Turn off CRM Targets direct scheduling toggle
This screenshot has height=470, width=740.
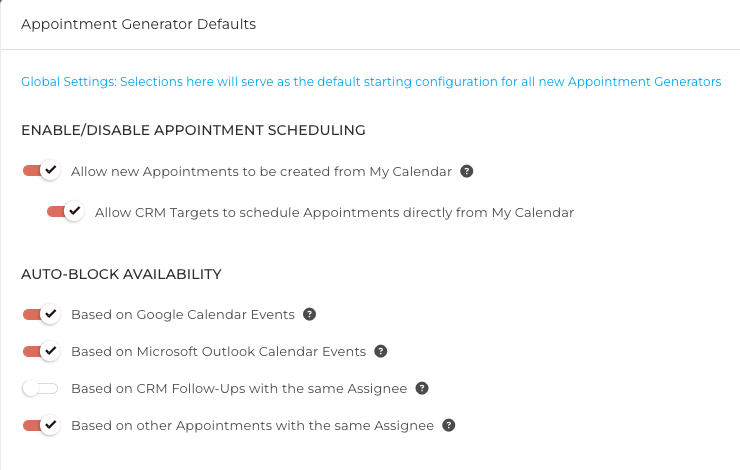point(65,212)
